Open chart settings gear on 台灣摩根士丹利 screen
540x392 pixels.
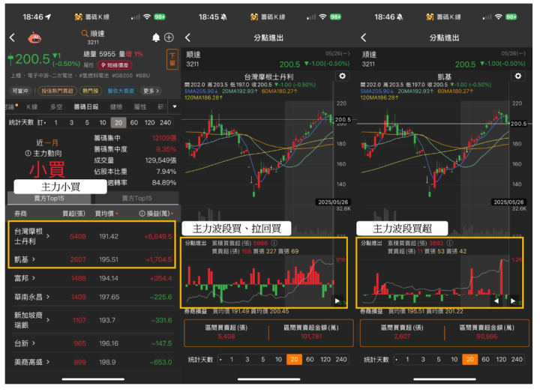point(342,76)
